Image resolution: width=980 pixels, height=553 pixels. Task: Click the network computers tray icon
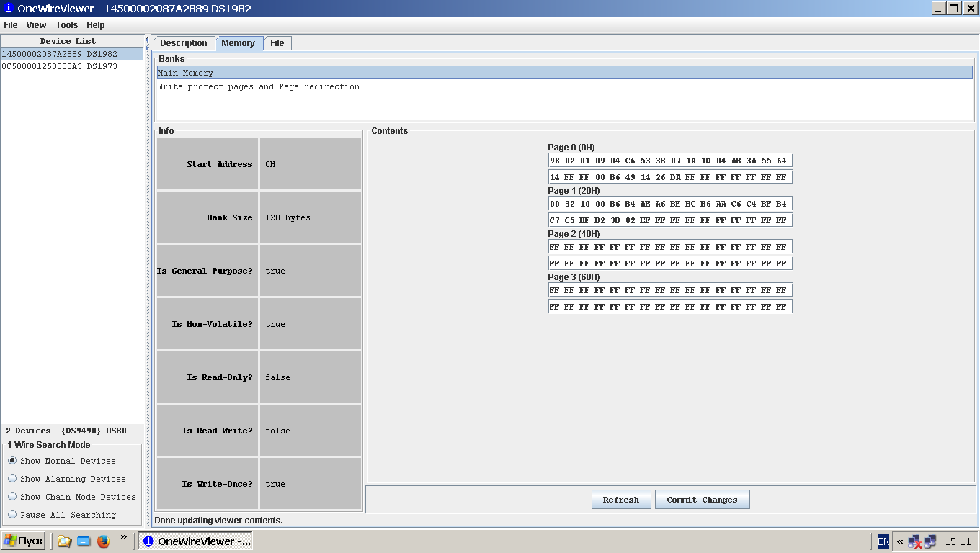[930, 541]
